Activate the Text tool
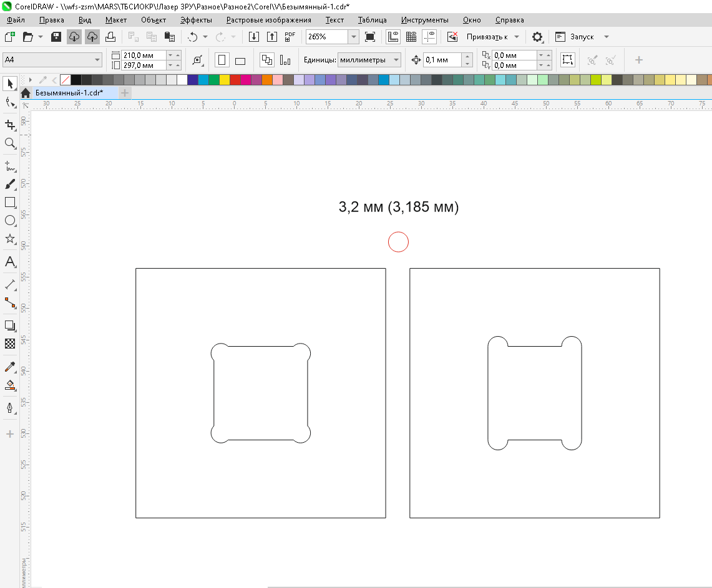The height and width of the screenshot is (588, 712). point(10,262)
